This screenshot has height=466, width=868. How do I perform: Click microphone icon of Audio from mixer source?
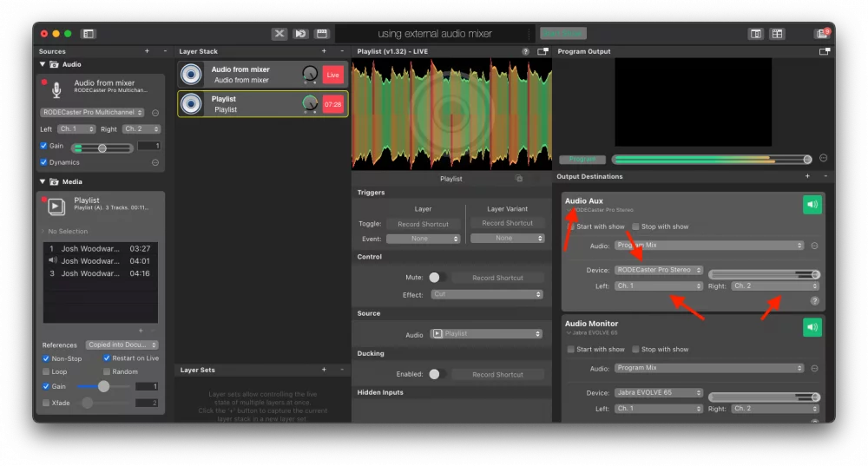coord(56,89)
